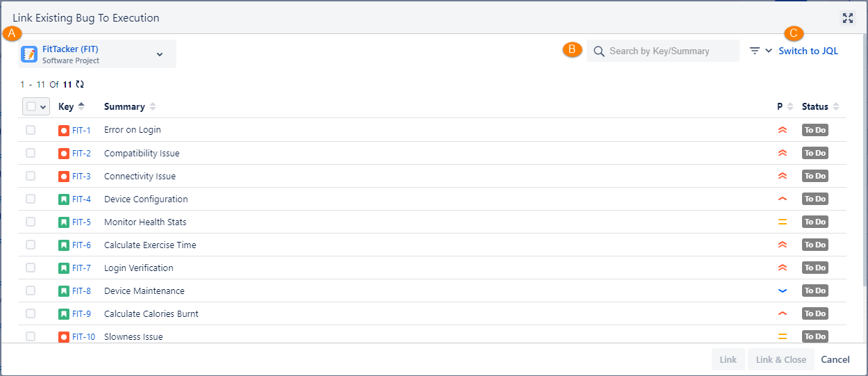Click the story type icon of FIT-5

[64, 222]
